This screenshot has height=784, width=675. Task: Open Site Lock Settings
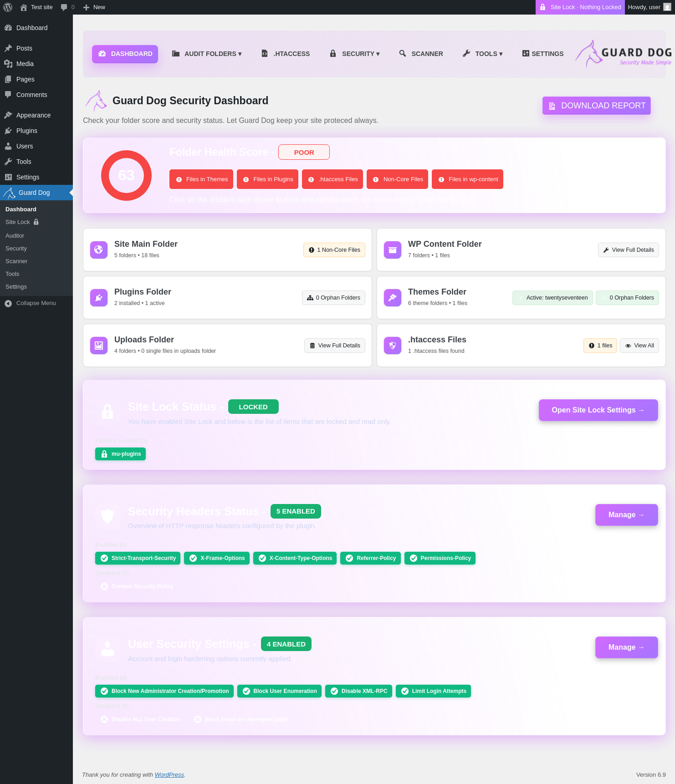pos(598,410)
